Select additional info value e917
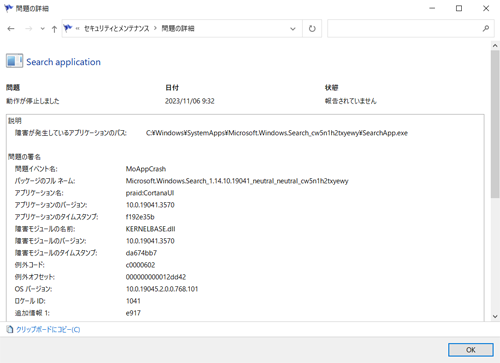 (133, 313)
